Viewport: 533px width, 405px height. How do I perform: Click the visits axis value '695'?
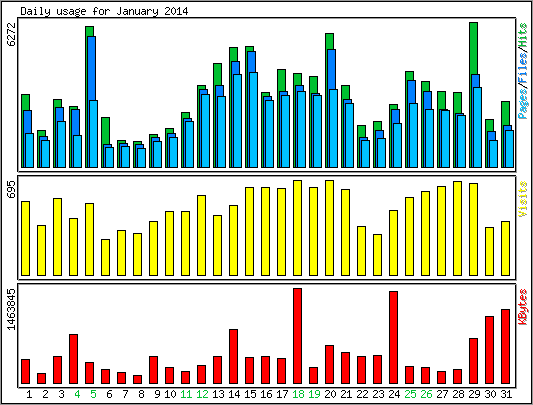pos(11,189)
